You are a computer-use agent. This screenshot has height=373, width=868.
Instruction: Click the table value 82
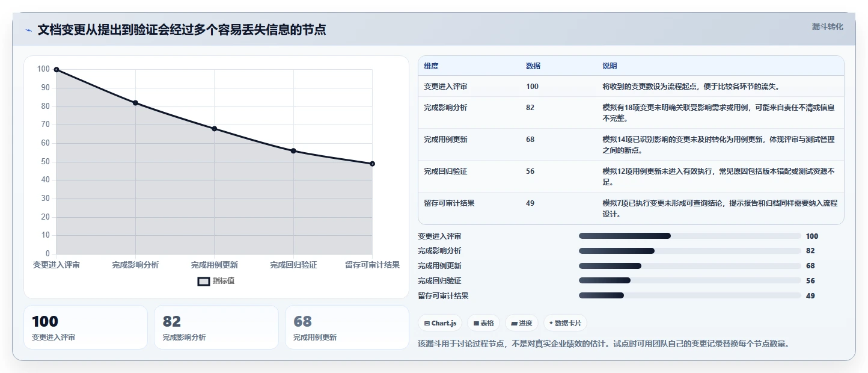[530, 108]
